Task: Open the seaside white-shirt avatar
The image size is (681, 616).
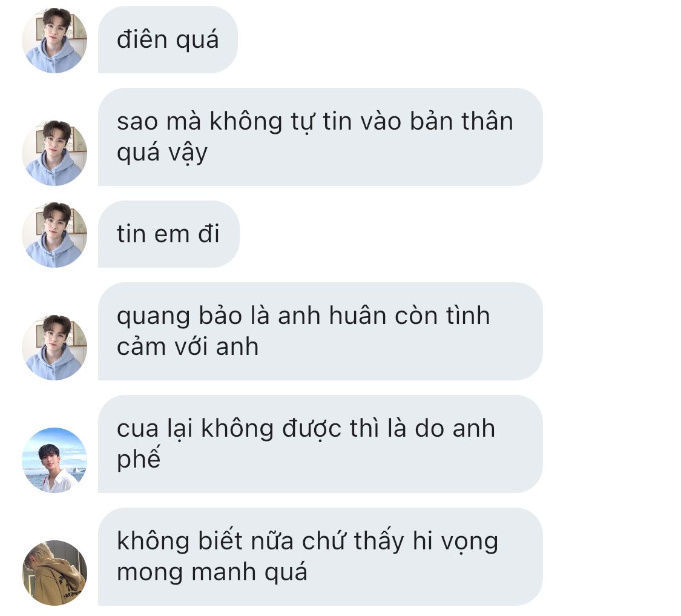Action: (54, 460)
